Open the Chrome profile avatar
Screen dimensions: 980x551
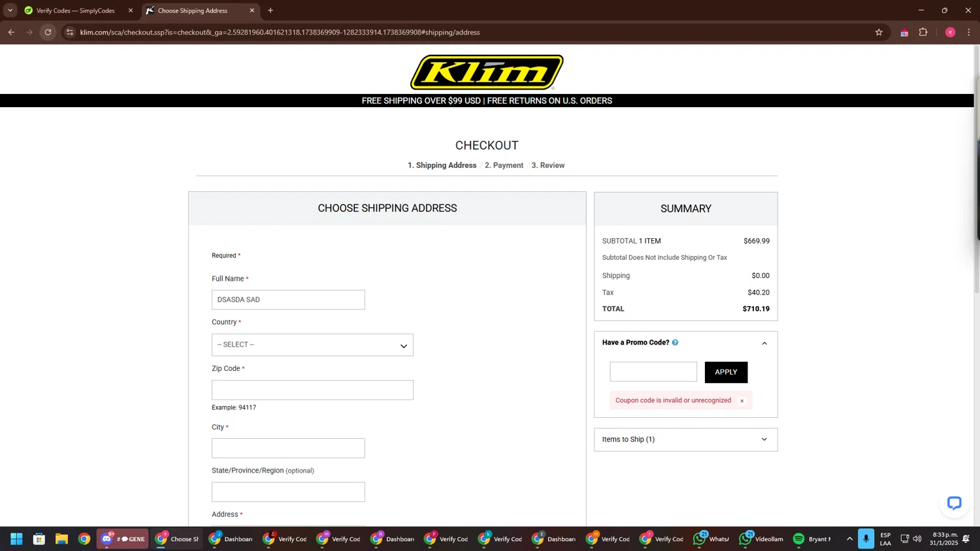[950, 32]
